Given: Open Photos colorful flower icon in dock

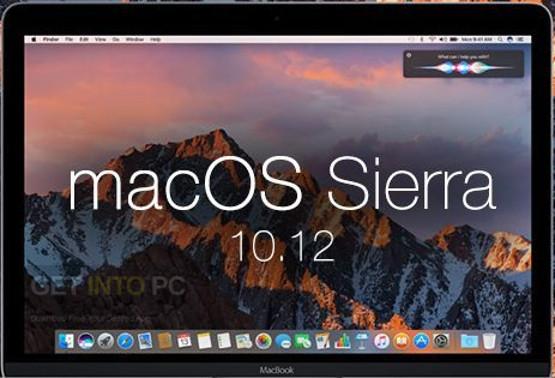Looking at the screenshot, I should [x=263, y=341].
